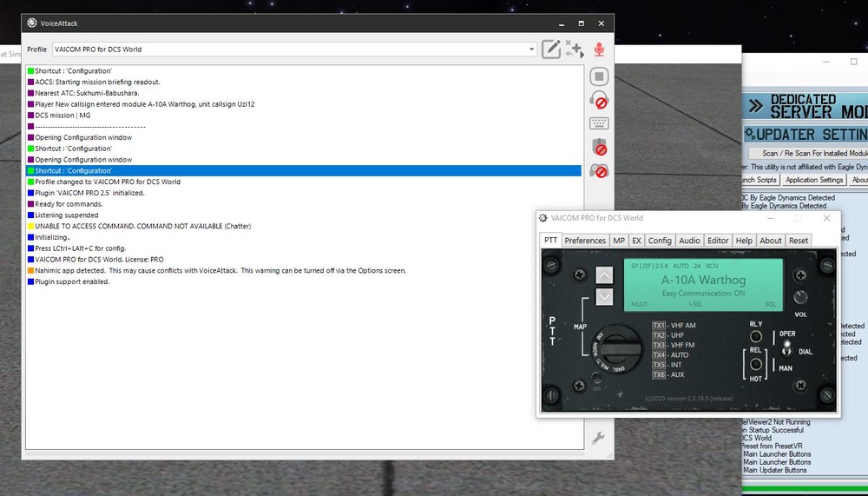868x496 pixels.
Task: Click the VoiceAttack title bar gear logo
Action: (31, 23)
